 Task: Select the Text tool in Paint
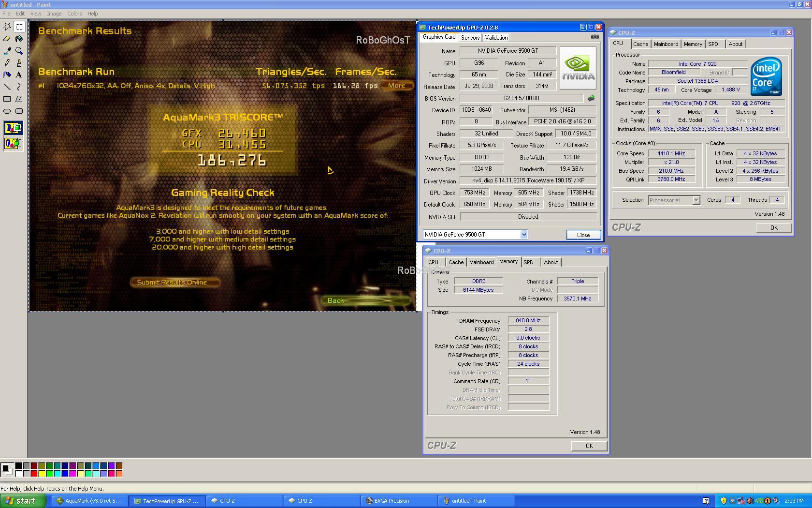pyautogui.click(x=19, y=75)
